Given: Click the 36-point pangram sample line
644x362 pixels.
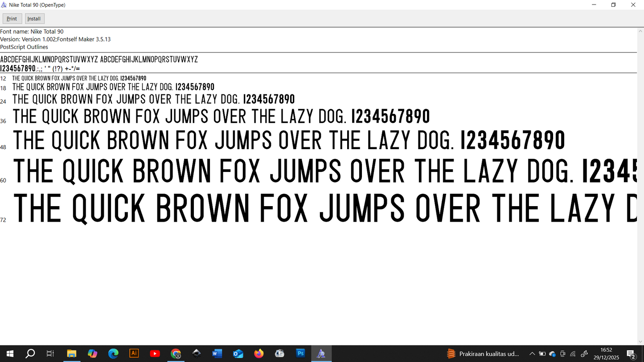Looking at the screenshot, I should click(x=222, y=117).
